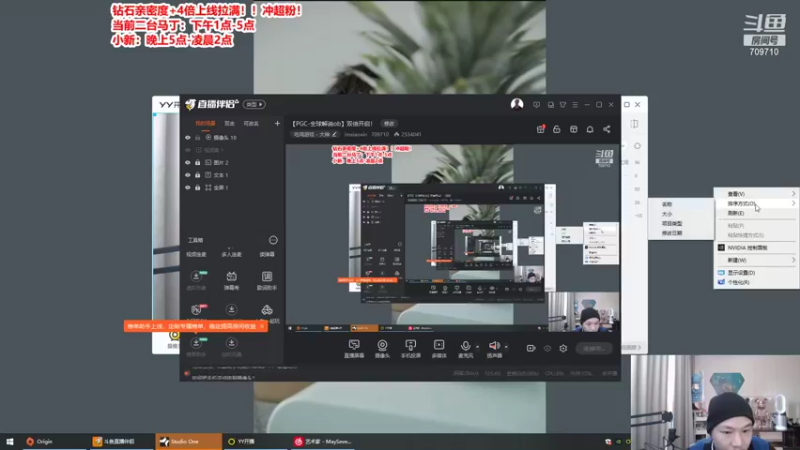
Task: Expand speaker options arrow
Action: pos(506,347)
